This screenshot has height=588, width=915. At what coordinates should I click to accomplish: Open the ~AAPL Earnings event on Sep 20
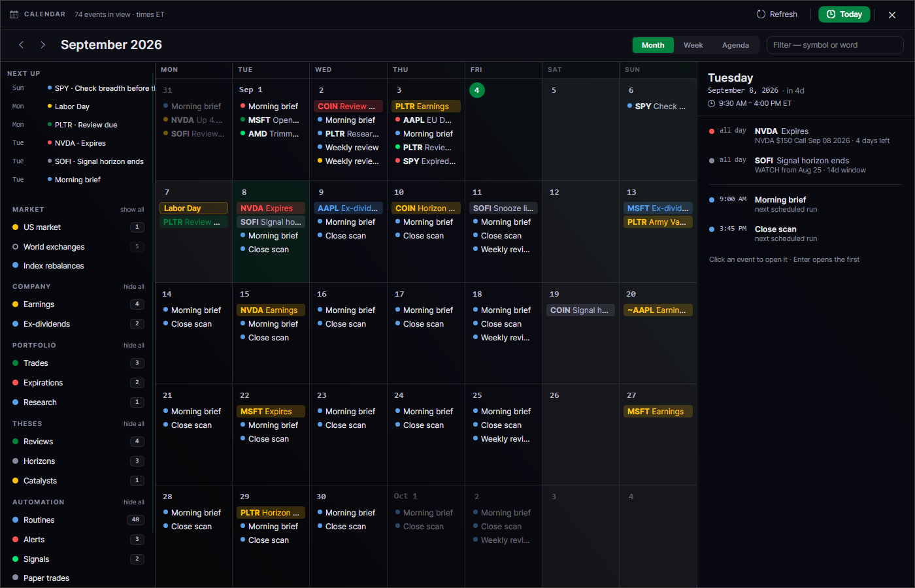coord(658,310)
